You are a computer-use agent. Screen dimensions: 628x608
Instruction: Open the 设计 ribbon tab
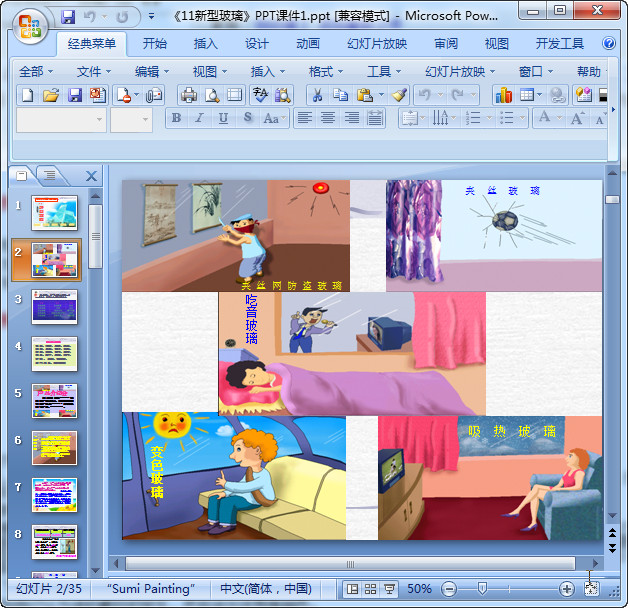click(x=257, y=43)
